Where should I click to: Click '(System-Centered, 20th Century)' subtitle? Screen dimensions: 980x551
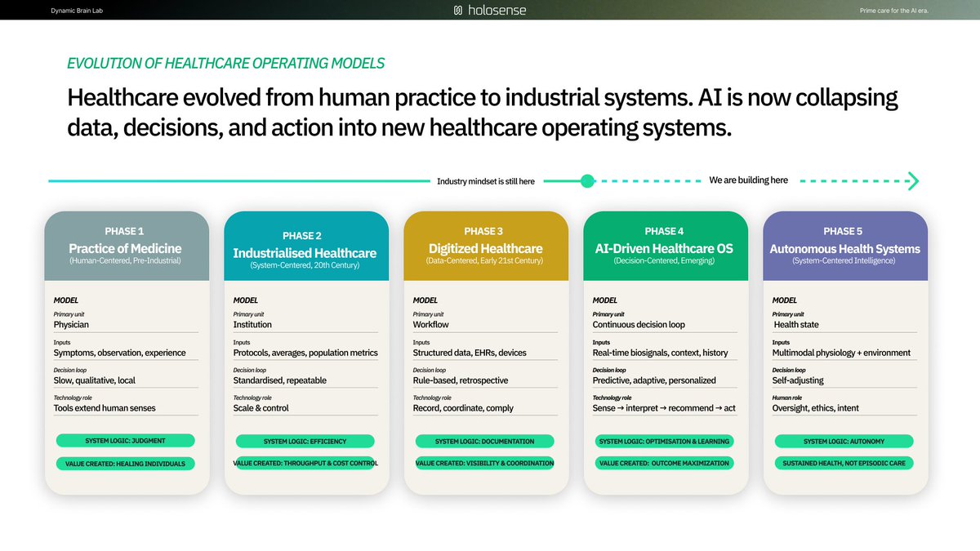(306, 265)
